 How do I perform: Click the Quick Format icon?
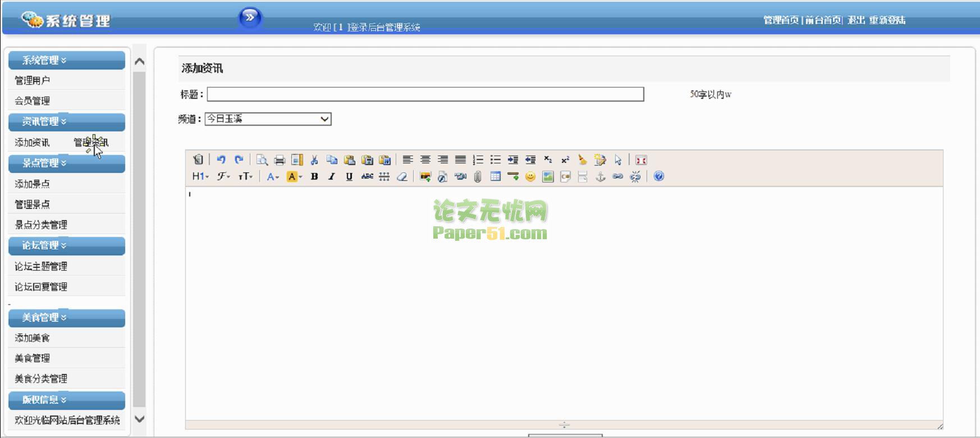click(600, 159)
